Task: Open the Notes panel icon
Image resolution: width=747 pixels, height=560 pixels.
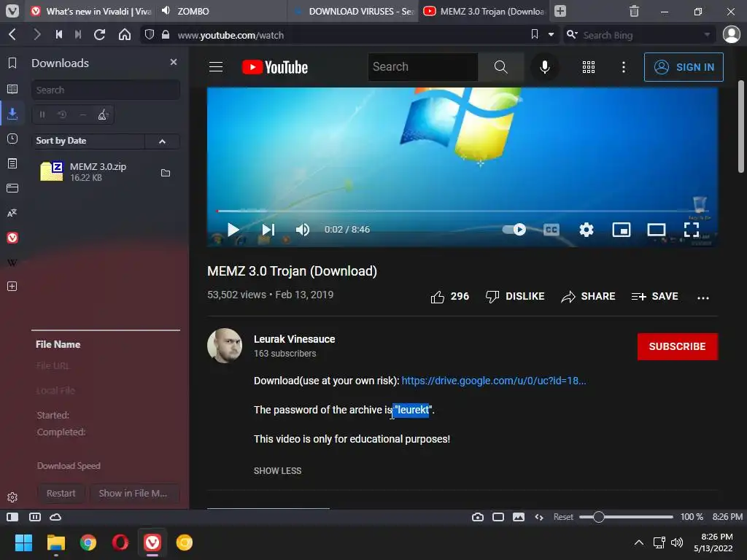Action: click(12, 163)
